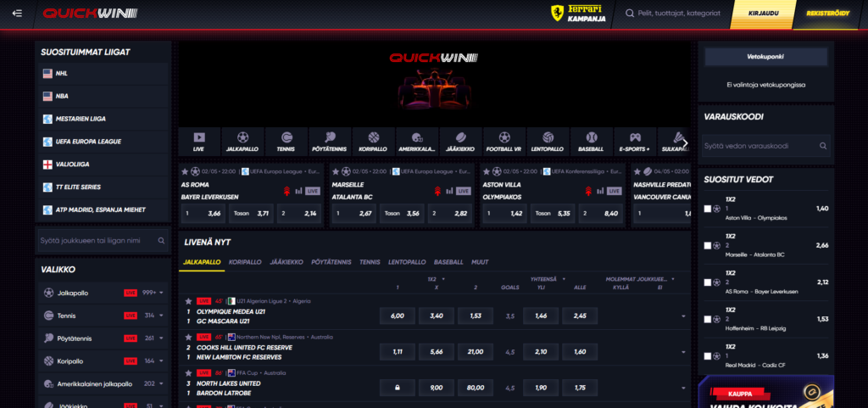Image resolution: width=868 pixels, height=408 pixels.
Task: Click the Kirjaudu login button
Action: [x=763, y=14]
